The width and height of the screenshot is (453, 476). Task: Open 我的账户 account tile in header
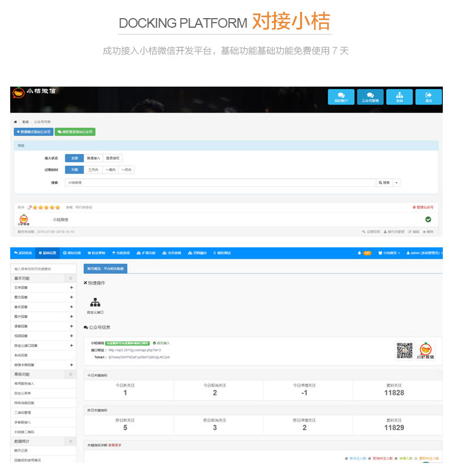[x=341, y=97]
